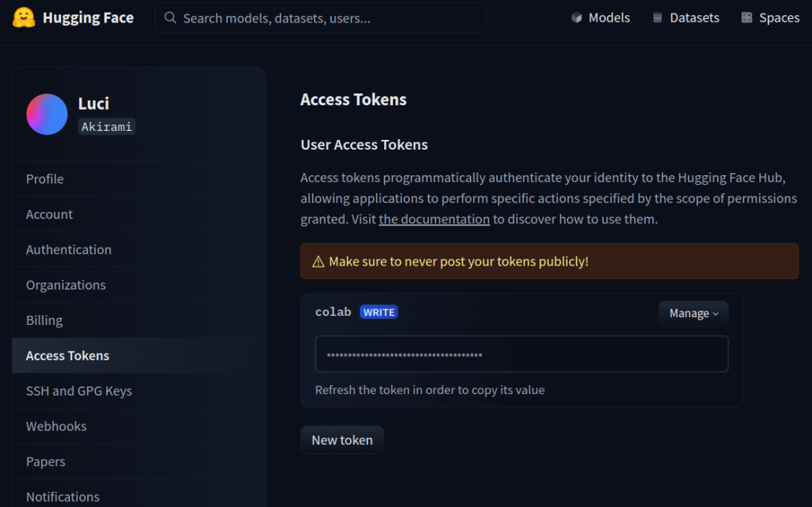Create a New token

tap(342, 440)
